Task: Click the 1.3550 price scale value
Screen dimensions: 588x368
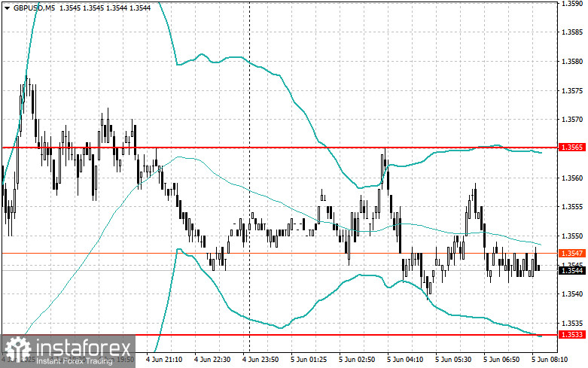Action: (x=572, y=236)
